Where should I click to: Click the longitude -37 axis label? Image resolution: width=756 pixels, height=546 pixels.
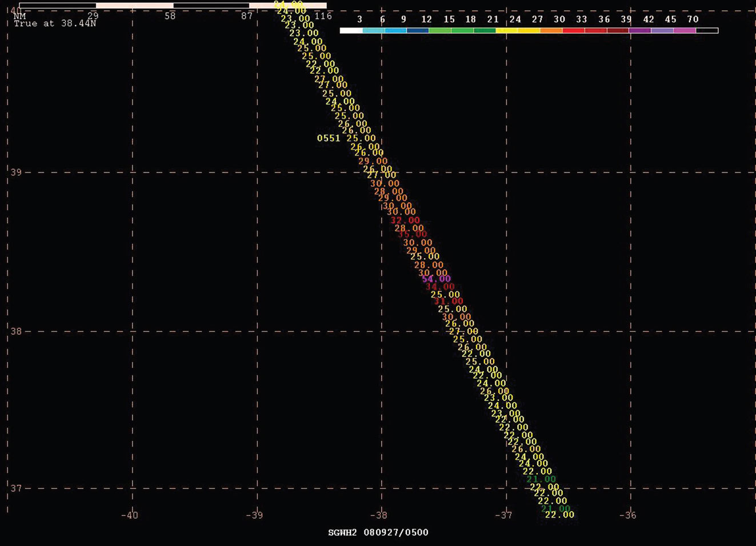pyautogui.click(x=503, y=515)
